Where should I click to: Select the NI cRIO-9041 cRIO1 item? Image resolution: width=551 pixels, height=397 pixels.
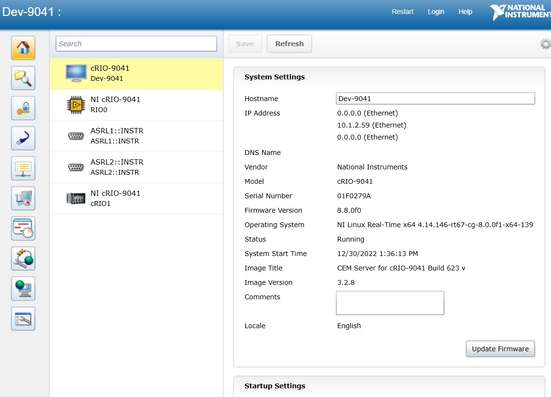point(136,198)
